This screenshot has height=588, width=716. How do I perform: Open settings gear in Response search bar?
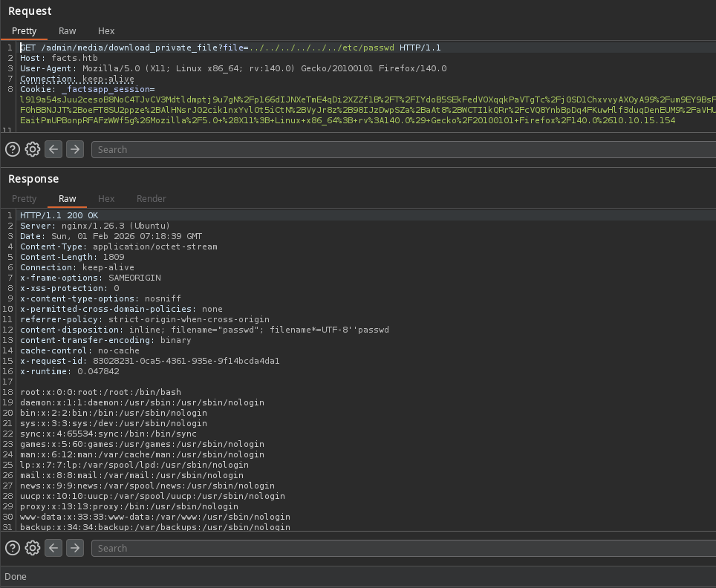point(33,548)
